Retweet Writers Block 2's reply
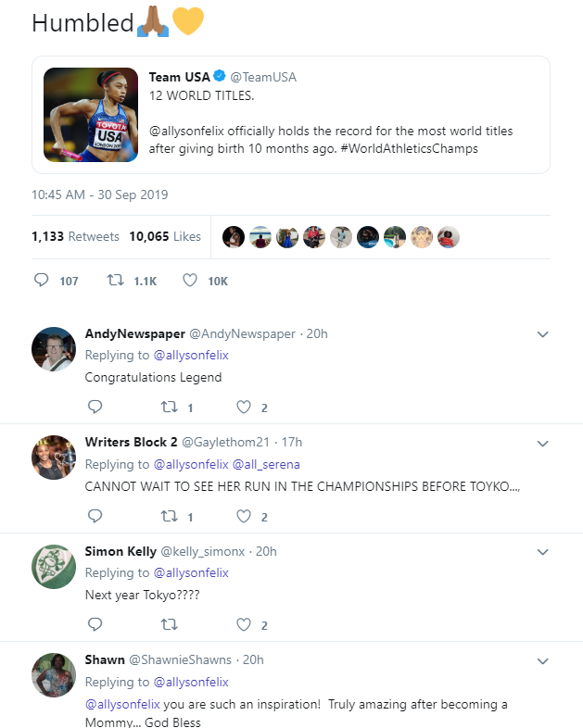The width and height of the screenshot is (583, 728). [x=170, y=516]
